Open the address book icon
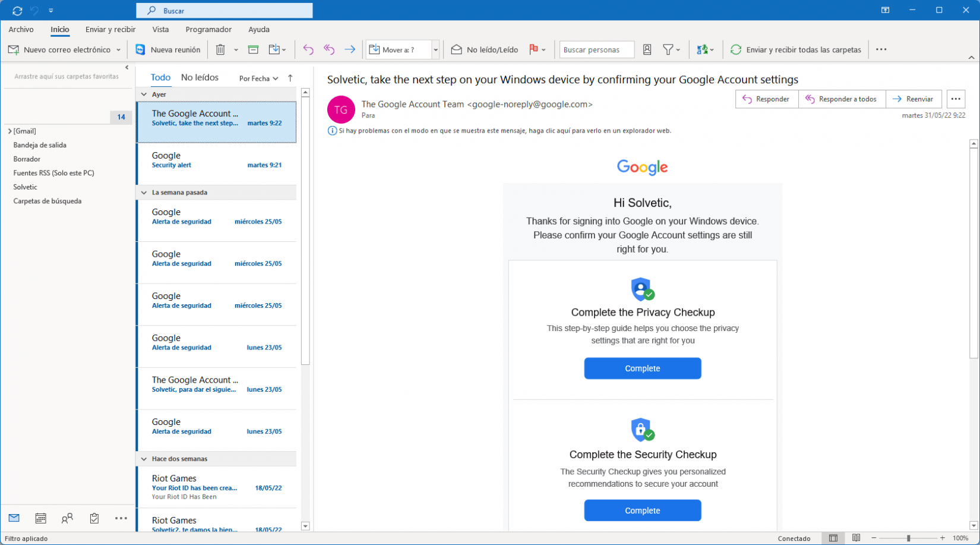This screenshot has height=545, width=980. (x=647, y=50)
